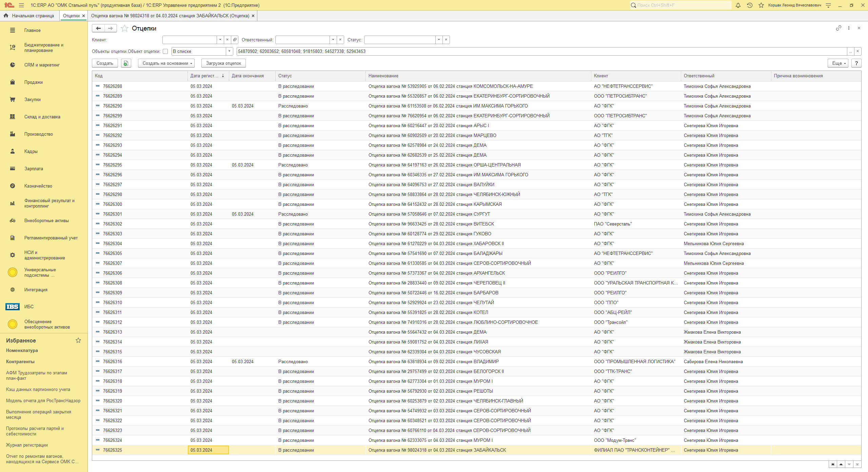Open notifications bell in title bar
Screen dimensions: 868x472
[738, 5]
